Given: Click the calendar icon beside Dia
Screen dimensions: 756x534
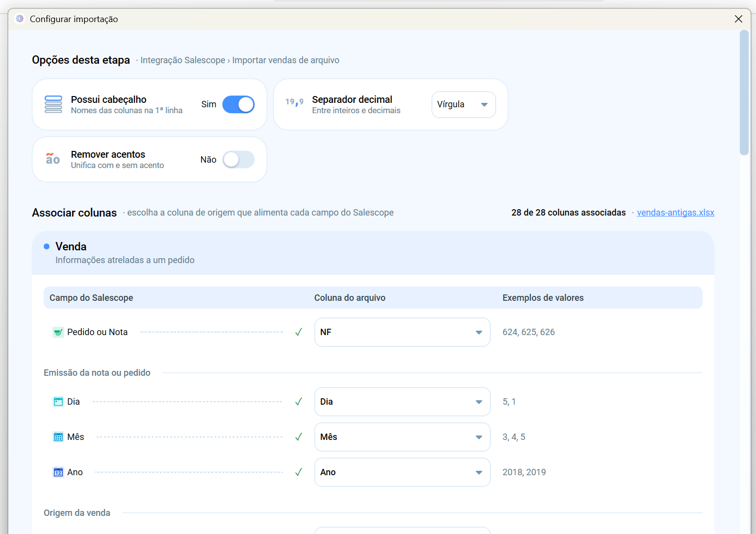Looking at the screenshot, I should click(58, 402).
